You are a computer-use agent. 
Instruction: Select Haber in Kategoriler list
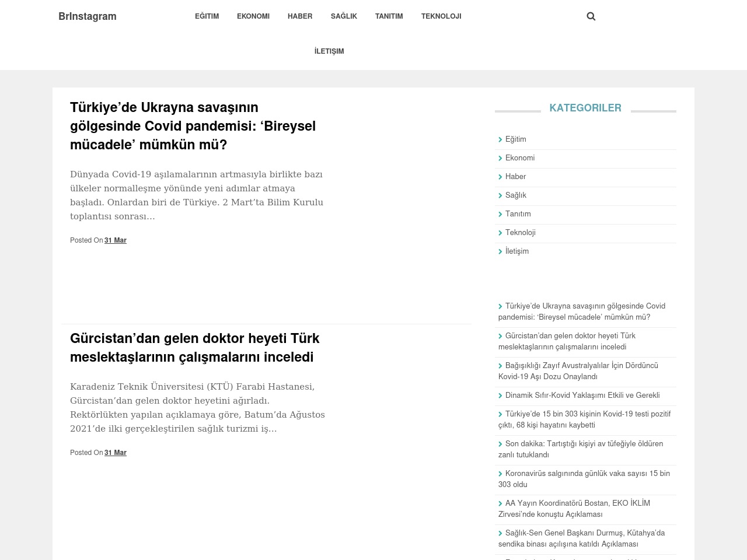[515, 177]
